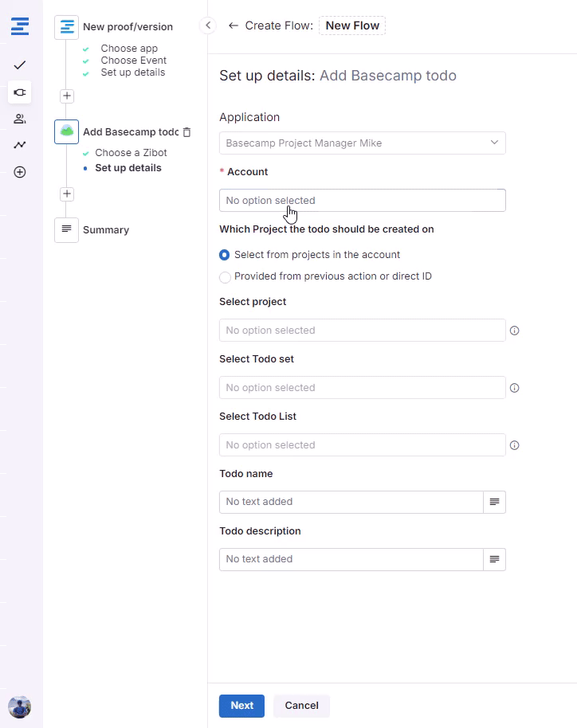Open the 'Choose a Zibot' step
This screenshot has width=577, height=728.
coord(131,153)
